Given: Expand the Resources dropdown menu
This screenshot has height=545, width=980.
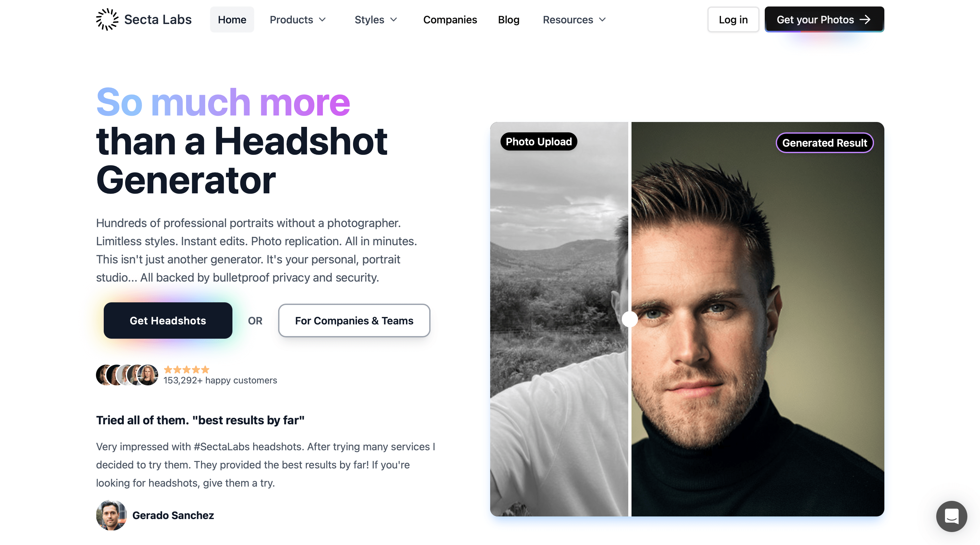Looking at the screenshot, I should 574,19.
